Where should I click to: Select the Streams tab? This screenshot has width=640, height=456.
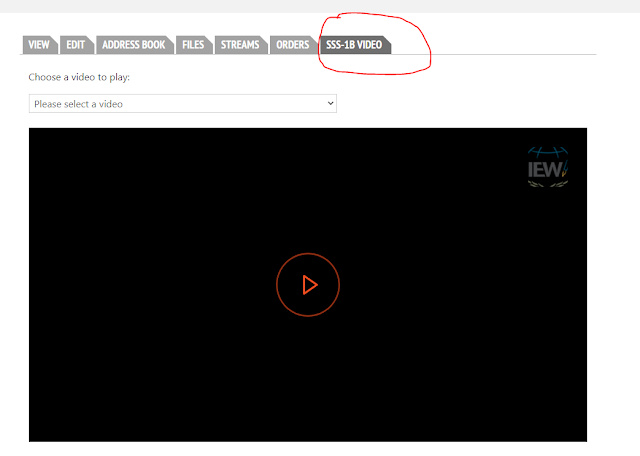pos(241,45)
